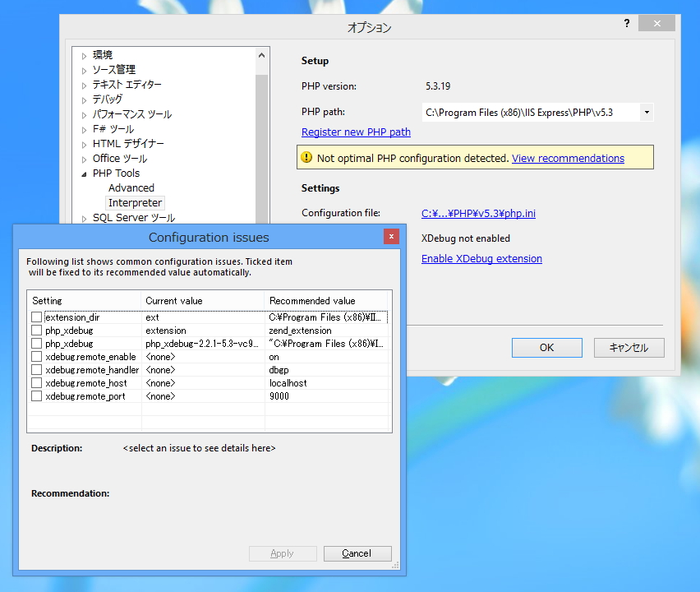Tick the xdebug.remote_enable checkbox
The height and width of the screenshot is (592, 700).
(36, 357)
